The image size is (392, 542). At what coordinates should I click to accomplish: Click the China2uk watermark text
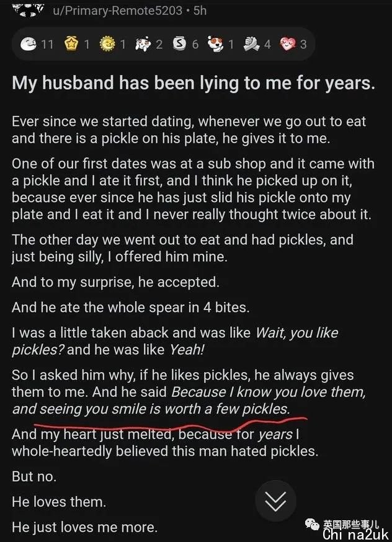coord(355,535)
